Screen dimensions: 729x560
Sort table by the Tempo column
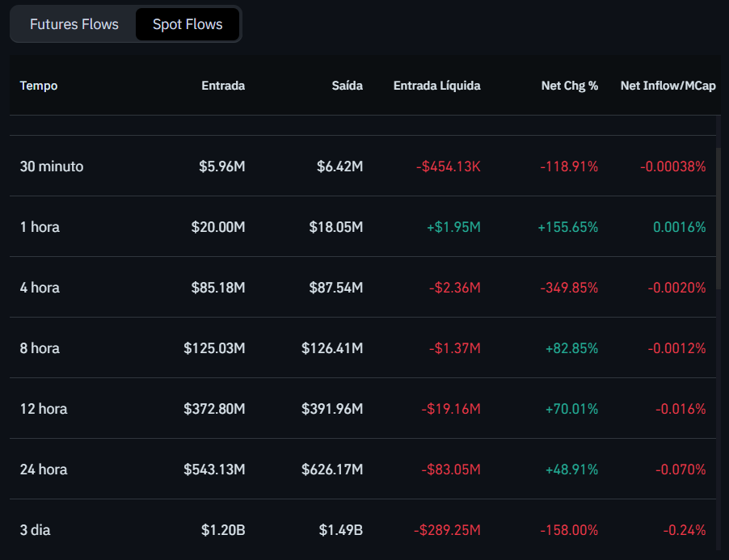click(x=38, y=86)
